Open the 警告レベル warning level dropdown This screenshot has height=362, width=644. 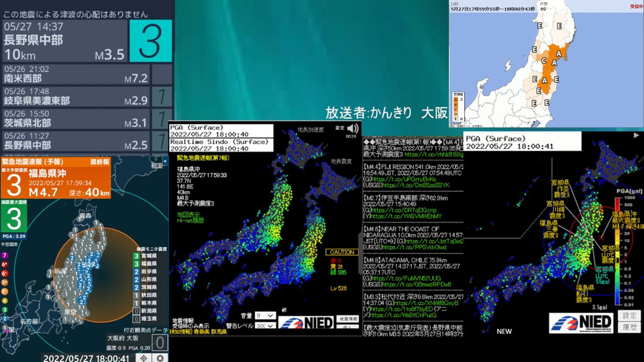coord(265,326)
